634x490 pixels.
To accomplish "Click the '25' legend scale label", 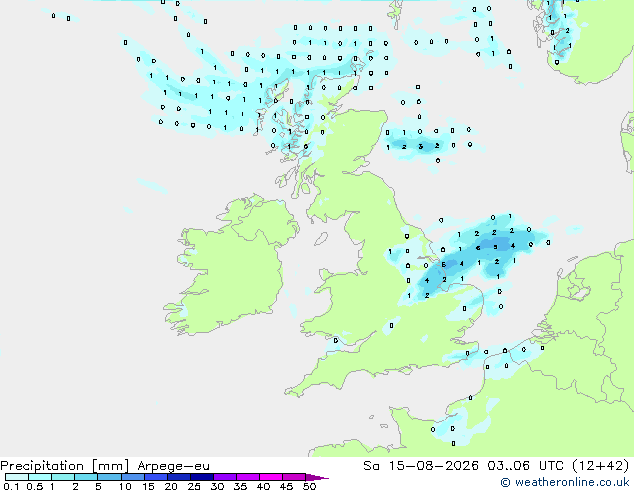I will (194, 486).
